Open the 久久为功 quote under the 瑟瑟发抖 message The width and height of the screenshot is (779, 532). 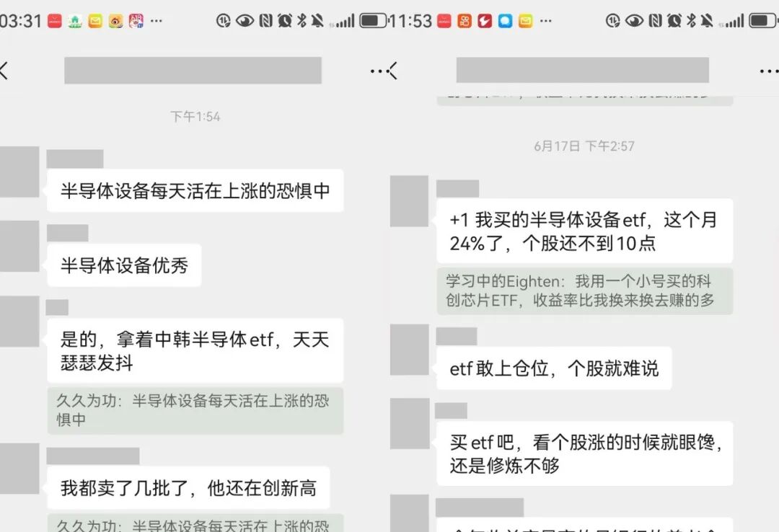[195, 410]
